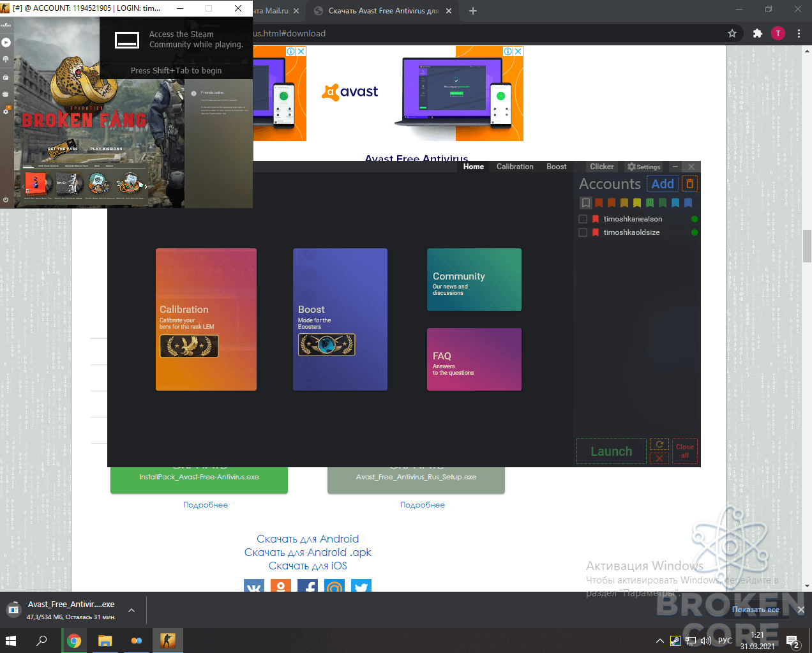Click the play icon in CS:GO sidebar
812x653 pixels.
[x=6, y=42]
